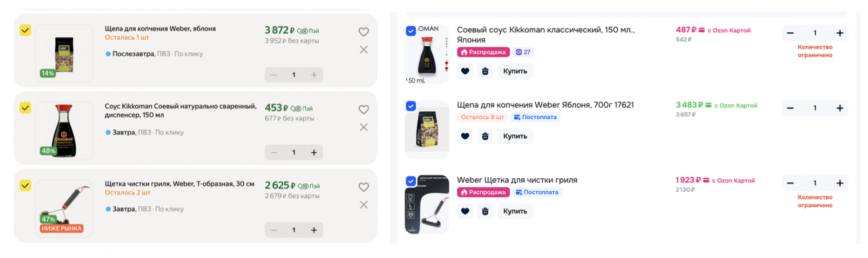Click trash icon under Weber Щетка для чистки гриля
This screenshot has height=258, width=868.
point(485,211)
